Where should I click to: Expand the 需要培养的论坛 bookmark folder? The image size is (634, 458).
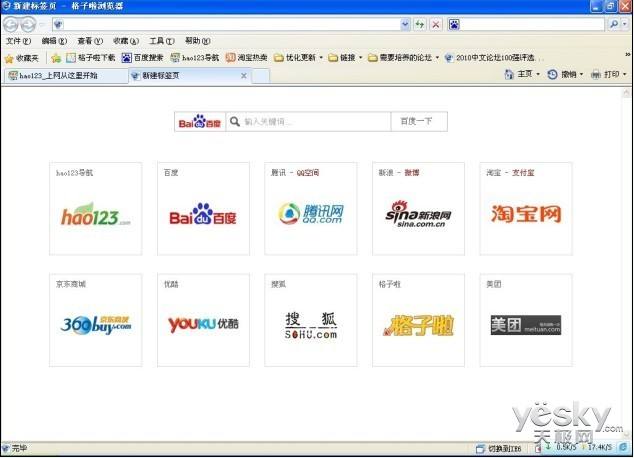pyautogui.click(x=404, y=58)
